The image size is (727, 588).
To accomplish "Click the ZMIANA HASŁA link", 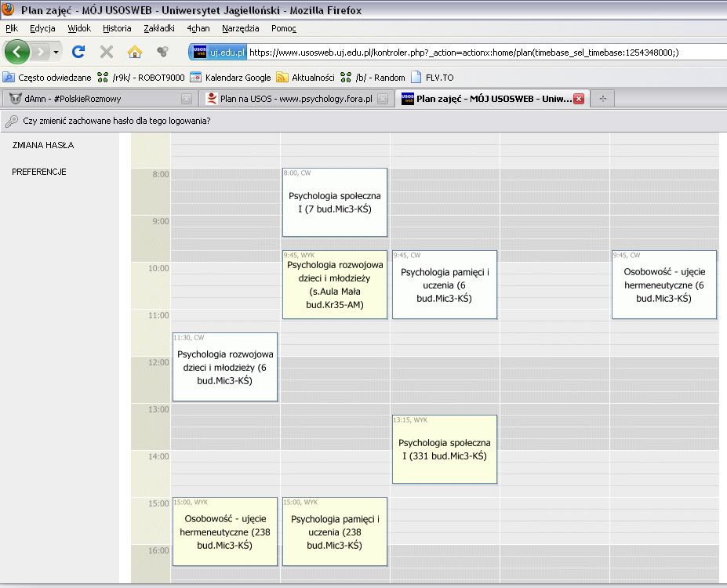I will [x=43, y=145].
